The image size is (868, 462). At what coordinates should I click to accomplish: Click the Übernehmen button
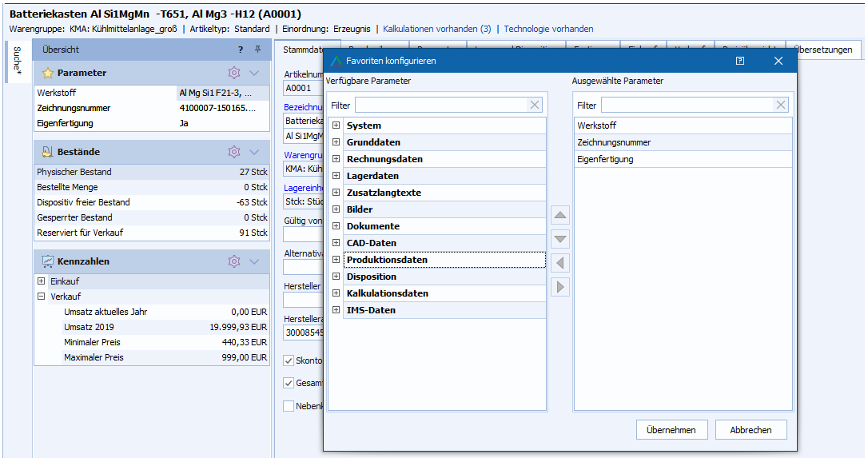click(x=671, y=430)
